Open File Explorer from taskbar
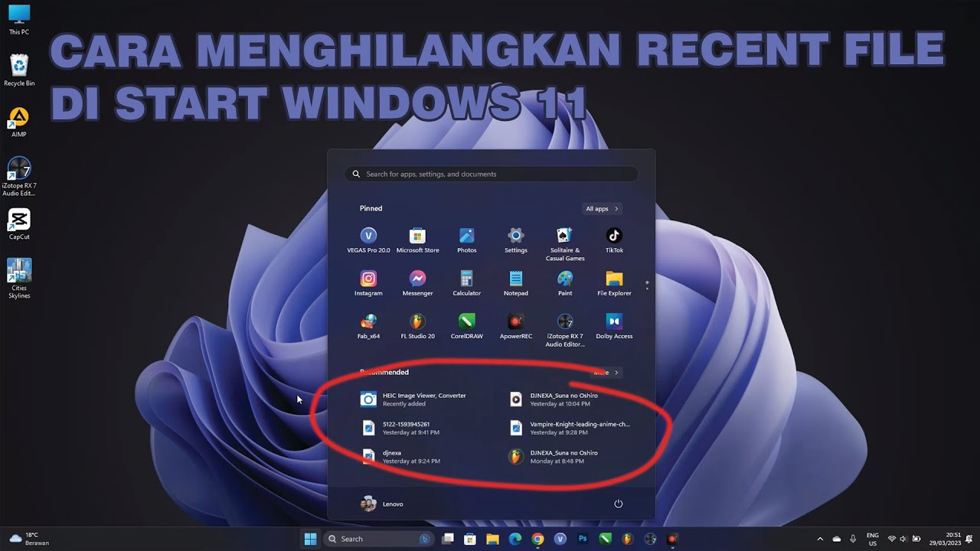The image size is (980, 551). click(x=493, y=539)
